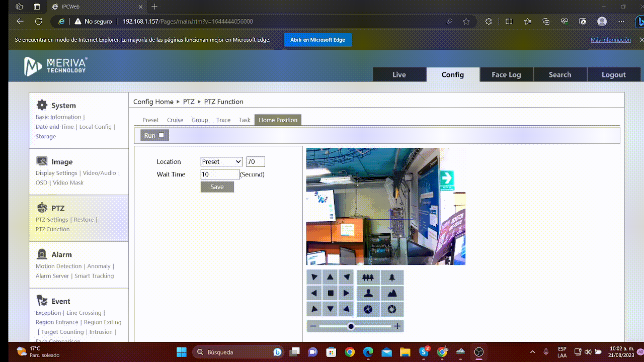The height and width of the screenshot is (362, 644).
Task: Click the PTZ stop square button
Action: point(331,293)
